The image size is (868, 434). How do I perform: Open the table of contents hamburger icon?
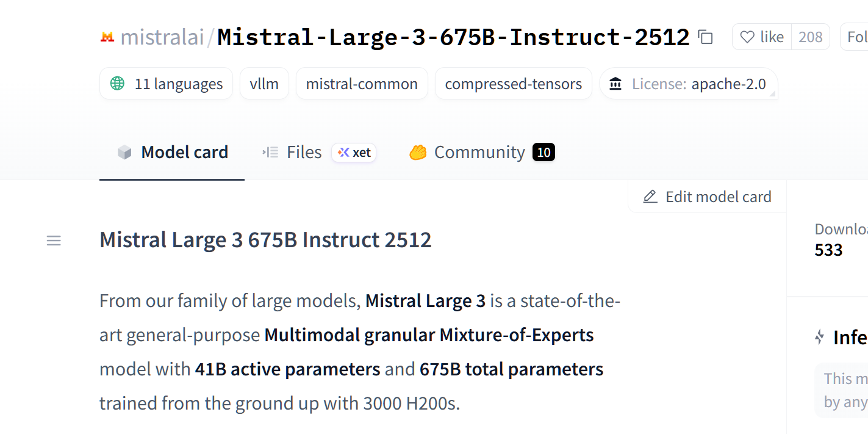pyautogui.click(x=54, y=241)
